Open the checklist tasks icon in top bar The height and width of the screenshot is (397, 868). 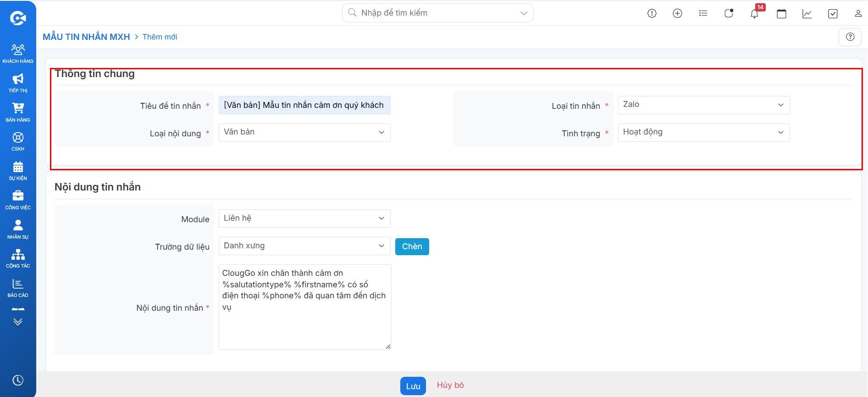point(833,13)
